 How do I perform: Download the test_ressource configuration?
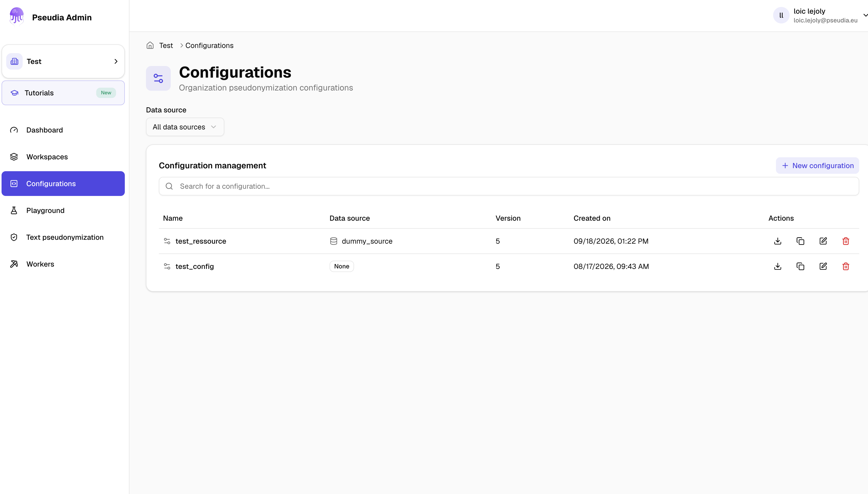coord(777,241)
